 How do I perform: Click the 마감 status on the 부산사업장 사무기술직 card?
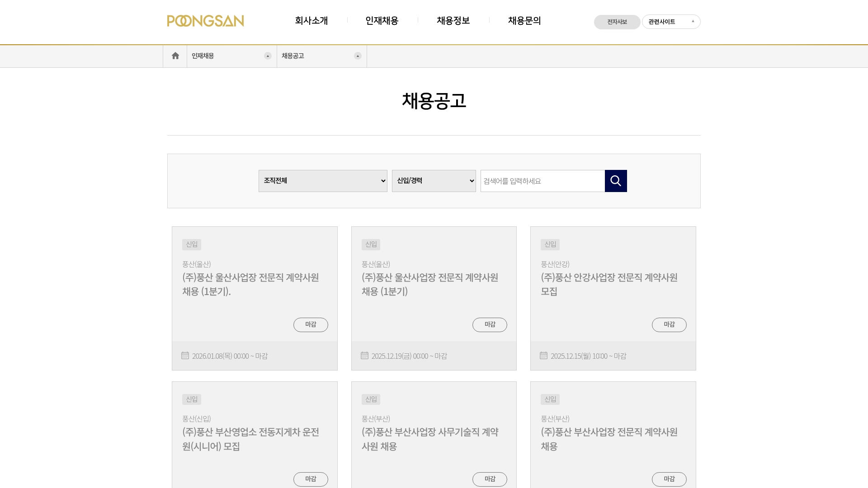[x=490, y=479]
